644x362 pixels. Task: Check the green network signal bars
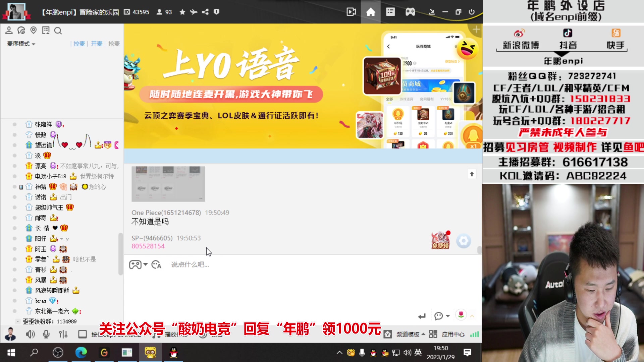[x=475, y=335]
